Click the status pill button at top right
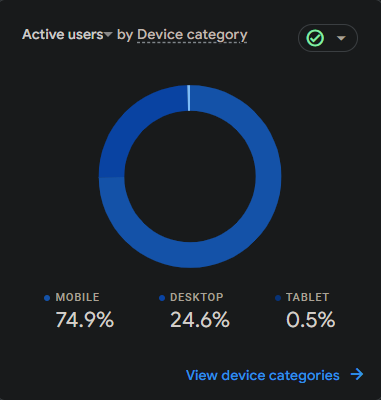This screenshot has height=400, width=381. click(328, 38)
